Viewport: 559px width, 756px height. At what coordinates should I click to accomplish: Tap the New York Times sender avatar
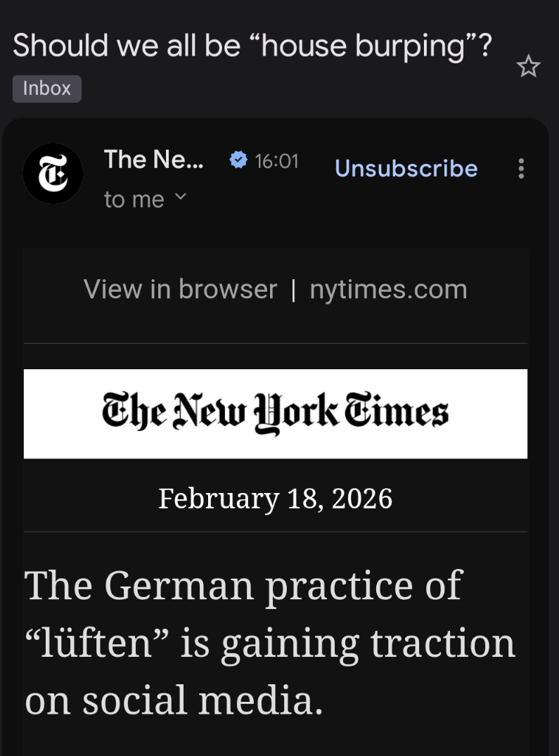(x=53, y=173)
